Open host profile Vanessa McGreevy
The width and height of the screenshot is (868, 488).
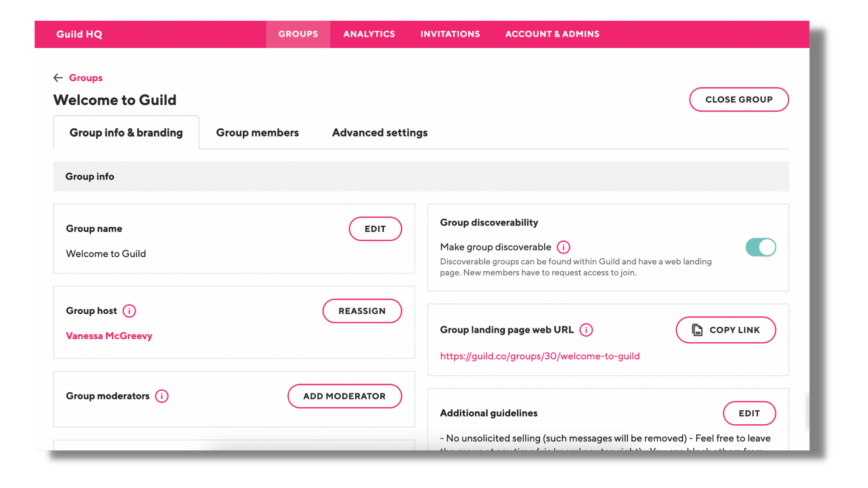109,336
